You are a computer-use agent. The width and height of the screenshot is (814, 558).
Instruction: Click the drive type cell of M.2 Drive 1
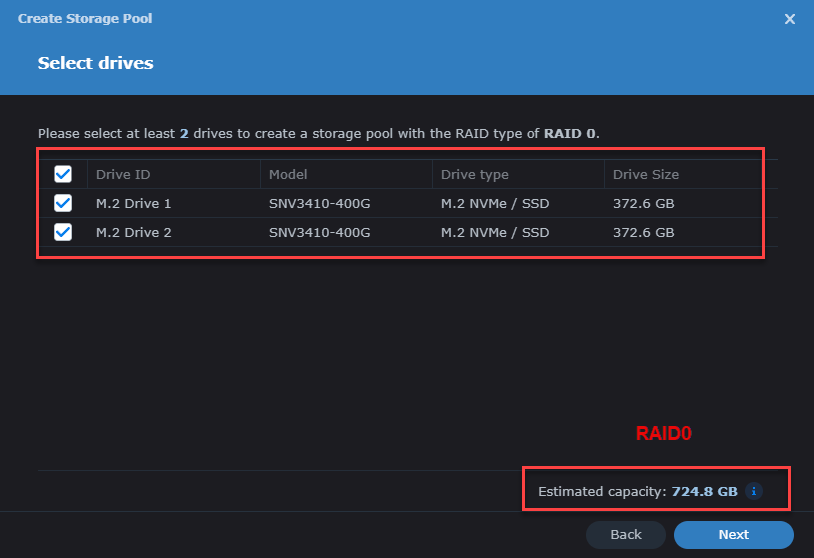click(495, 204)
